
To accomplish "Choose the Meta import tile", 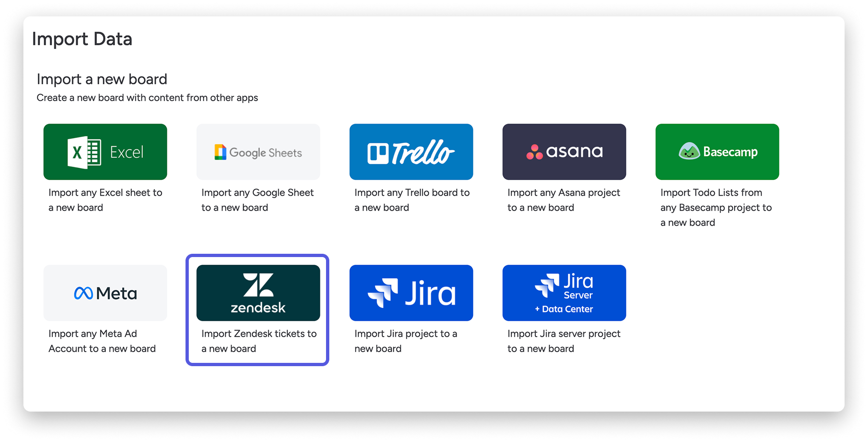I will tap(105, 293).
